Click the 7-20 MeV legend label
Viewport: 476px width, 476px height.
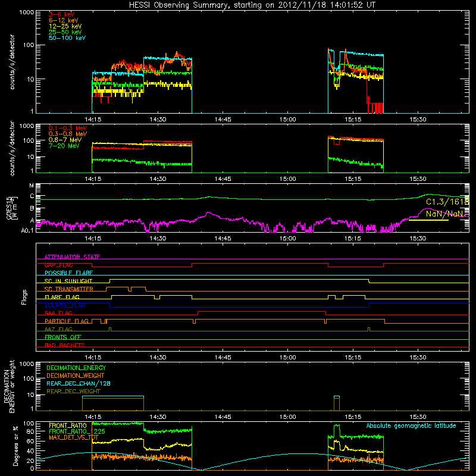click(64, 146)
